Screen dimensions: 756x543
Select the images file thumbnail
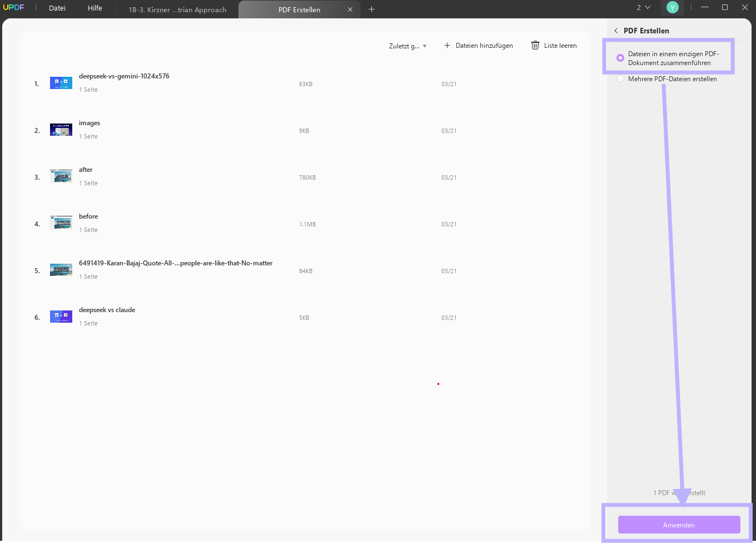coord(61,130)
